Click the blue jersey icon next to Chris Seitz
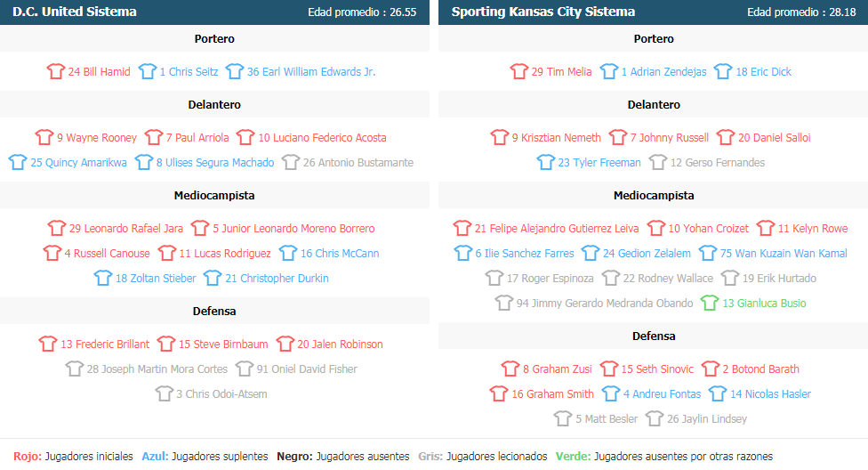 click(148, 71)
